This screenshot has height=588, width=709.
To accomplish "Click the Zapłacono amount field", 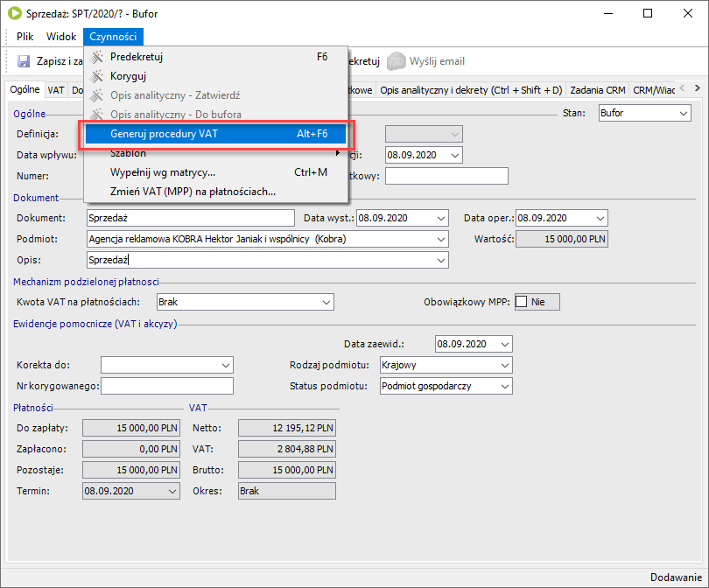I will click(131, 449).
